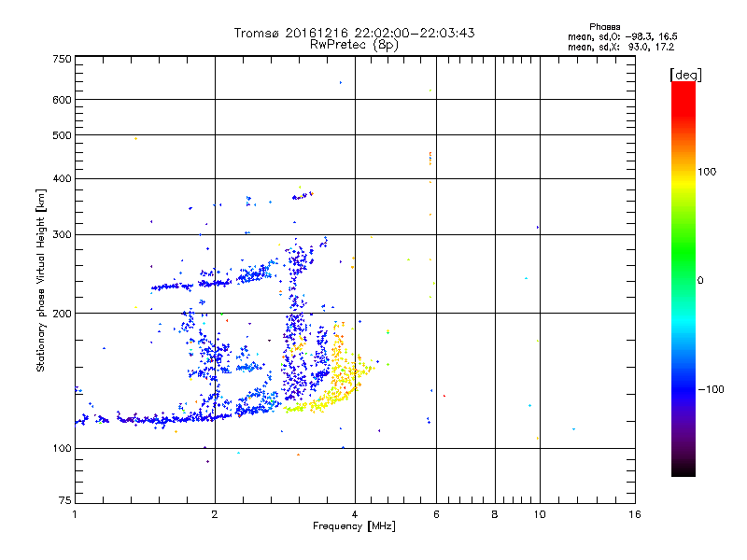The width and height of the screenshot is (747, 560).
Task: Click the y-axis tick label '300'
Action: 62,234
